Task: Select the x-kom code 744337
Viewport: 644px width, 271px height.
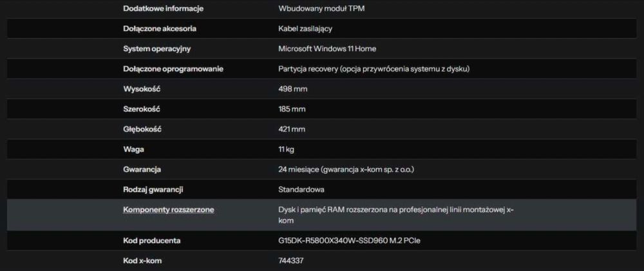Action: click(x=290, y=261)
